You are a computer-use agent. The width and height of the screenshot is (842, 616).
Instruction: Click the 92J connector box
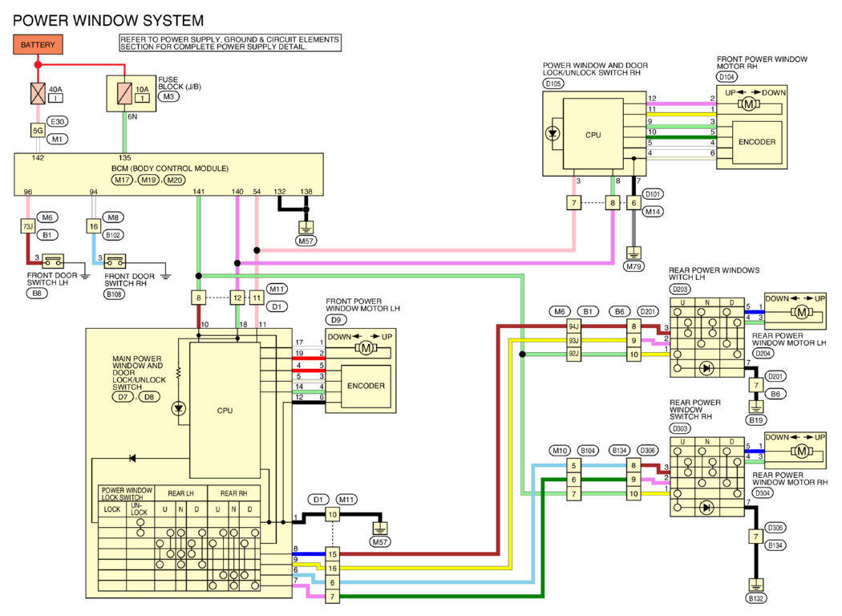pyautogui.click(x=573, y=354)
